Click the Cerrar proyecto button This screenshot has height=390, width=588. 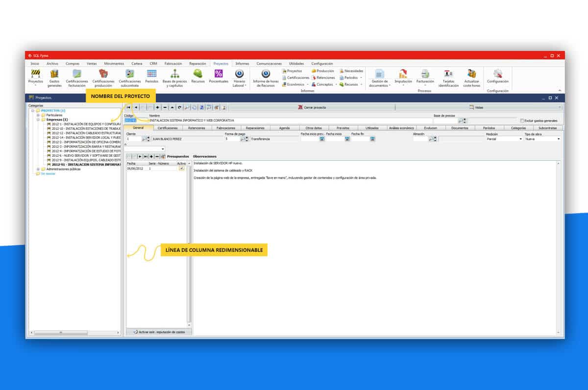click(x=312, y=107)
